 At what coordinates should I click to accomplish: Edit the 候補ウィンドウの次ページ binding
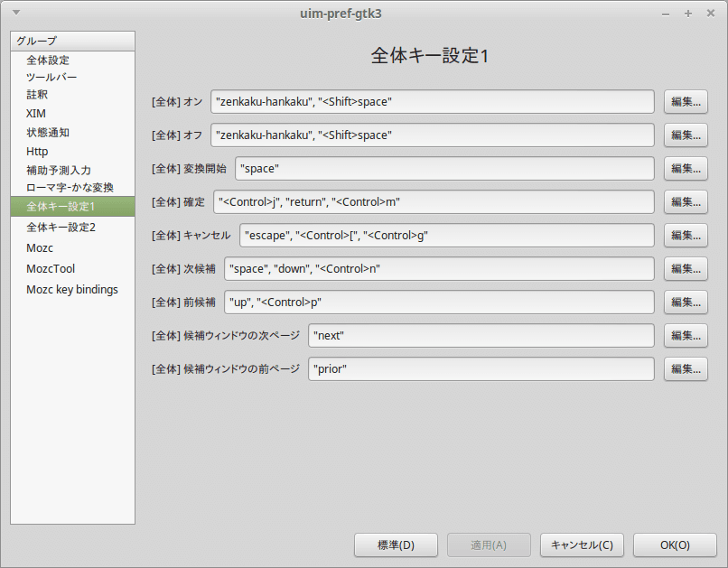(x=686, y=336)
